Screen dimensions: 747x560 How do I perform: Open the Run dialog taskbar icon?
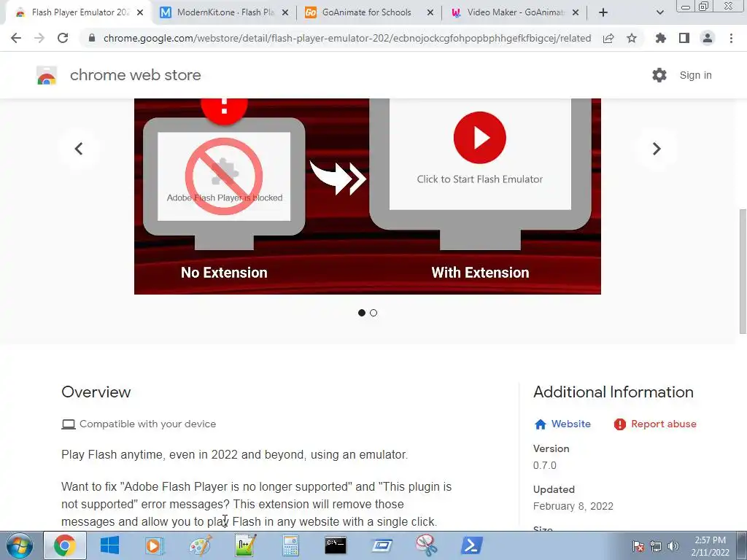(381, 545)
